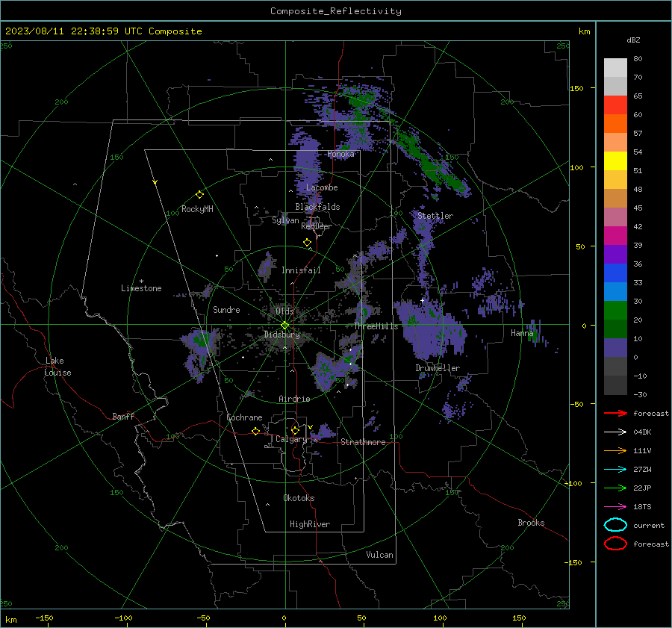Screen dimensions: 672x628
Task: Click the Sylvan label on map
Action: click(285, 220)
